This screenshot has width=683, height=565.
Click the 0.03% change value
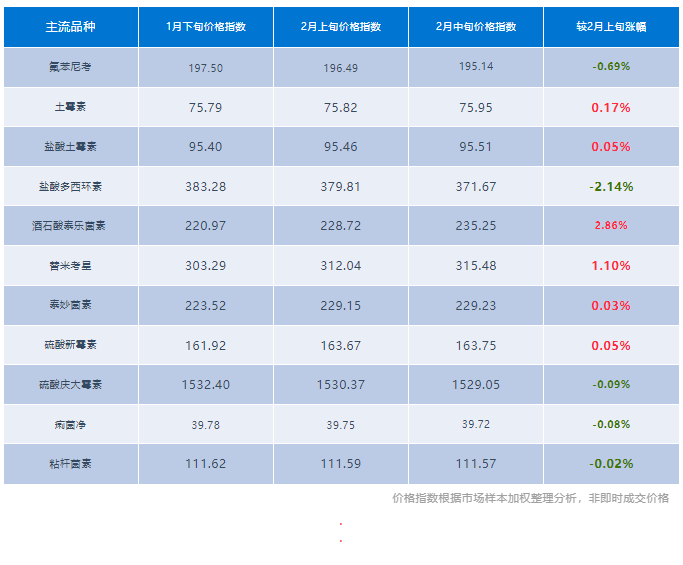(x=611, y=306)
